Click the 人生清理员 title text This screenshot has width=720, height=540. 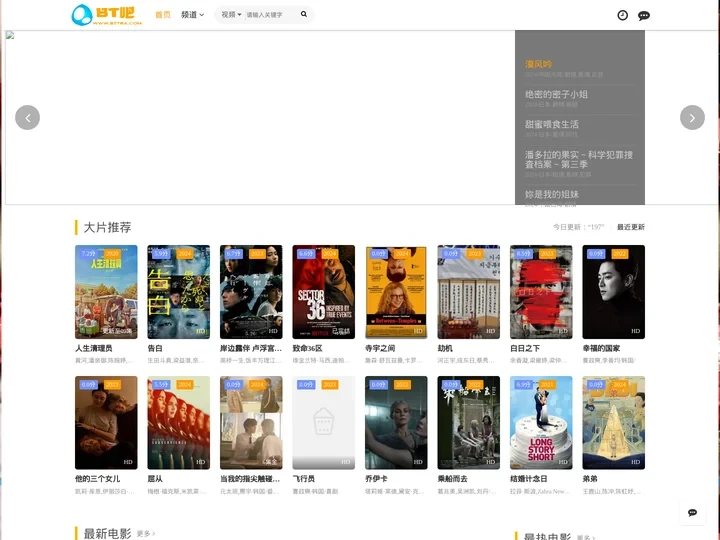point(94,348)
